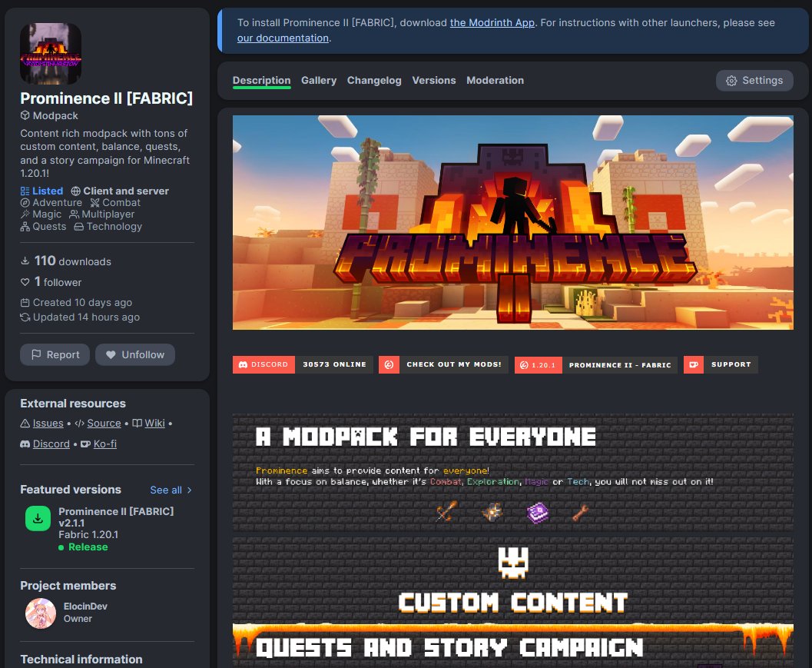Click the red 1.20.1 version badge
The height and width of the screenshot is (668, 812).
coord(538,365)
